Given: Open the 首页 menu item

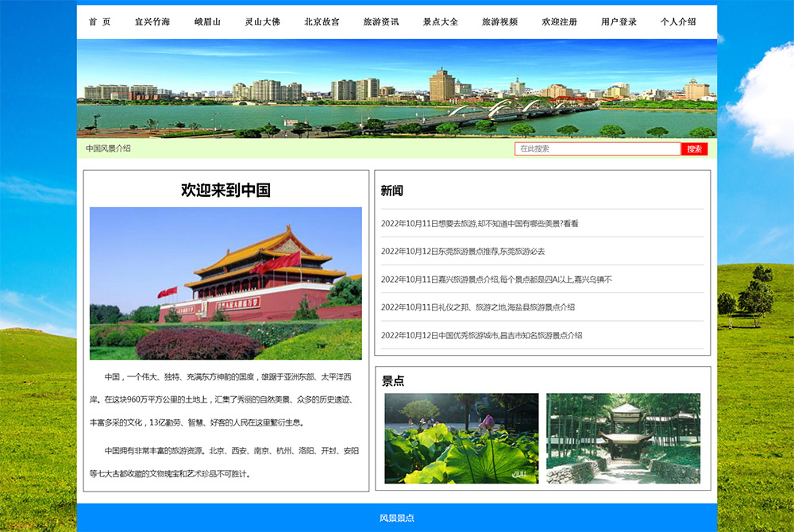Looking at the screenshot, I should click(x=100, y=21).
